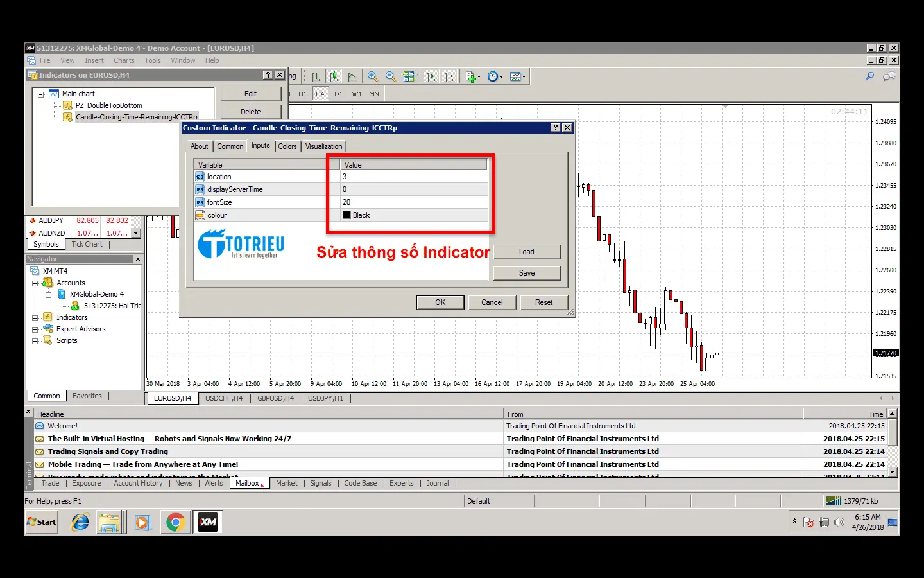The image size is (924, 578).
Task: Select the line chart toolbar icon
Action: (352, 76)
